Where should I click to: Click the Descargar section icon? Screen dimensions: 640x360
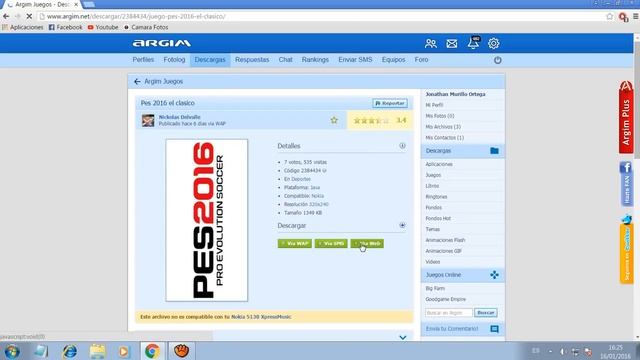[402, 225]
